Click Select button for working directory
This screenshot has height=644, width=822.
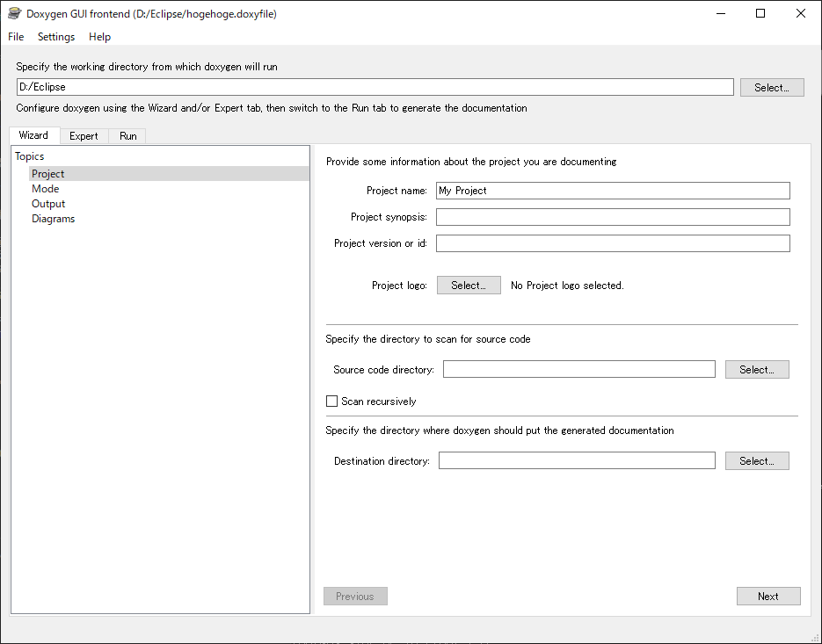(x=772, y=88)
